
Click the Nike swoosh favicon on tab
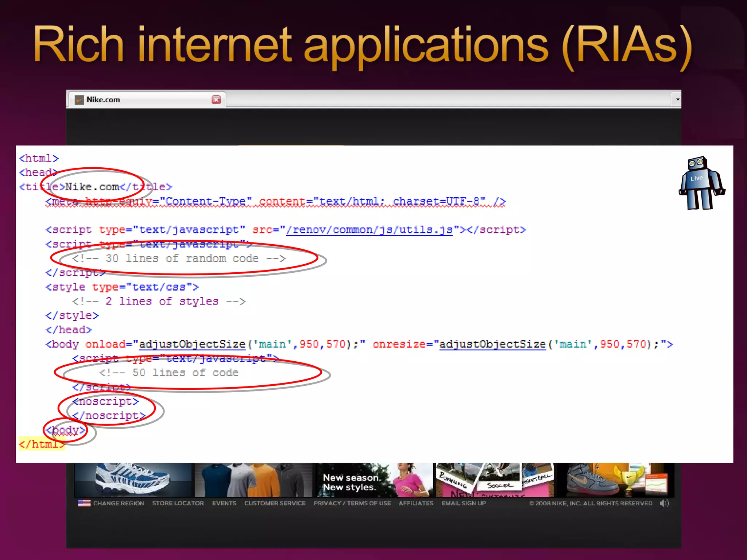[79, 100]
